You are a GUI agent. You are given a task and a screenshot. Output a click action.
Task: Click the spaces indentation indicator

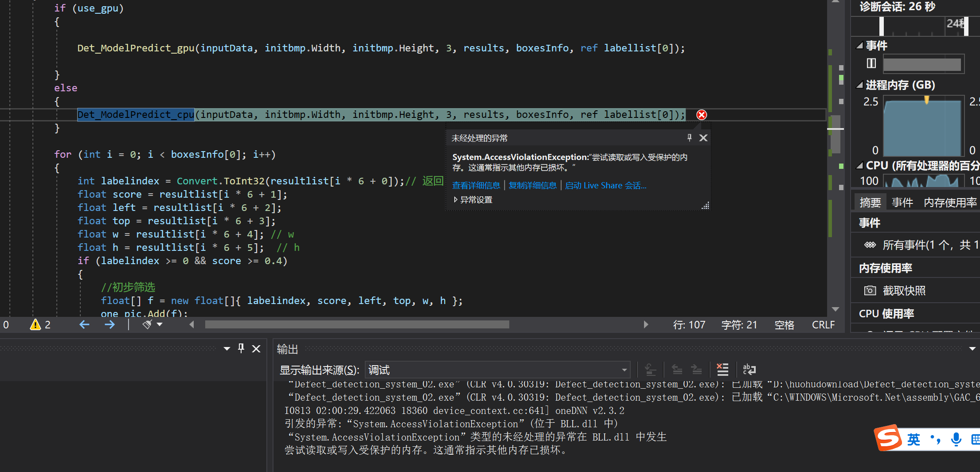784,325
